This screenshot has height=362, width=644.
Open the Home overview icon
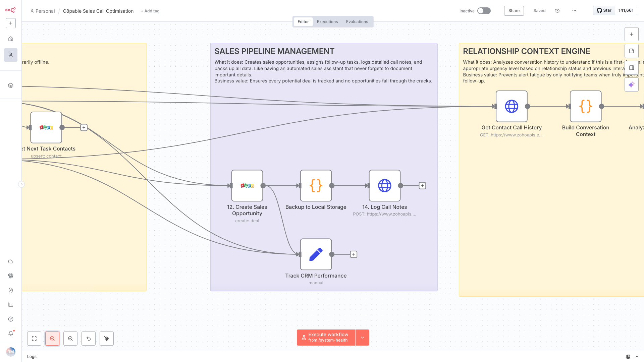pos(11,39)
